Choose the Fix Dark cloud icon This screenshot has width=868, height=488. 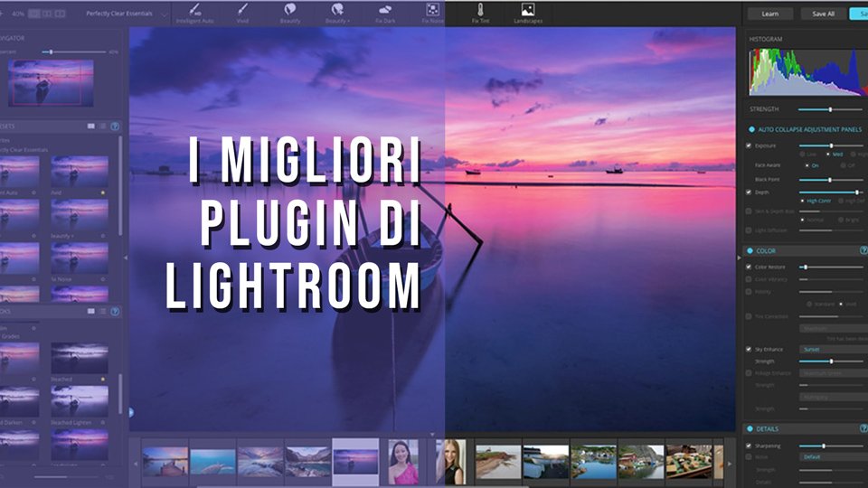click(385, 9)
